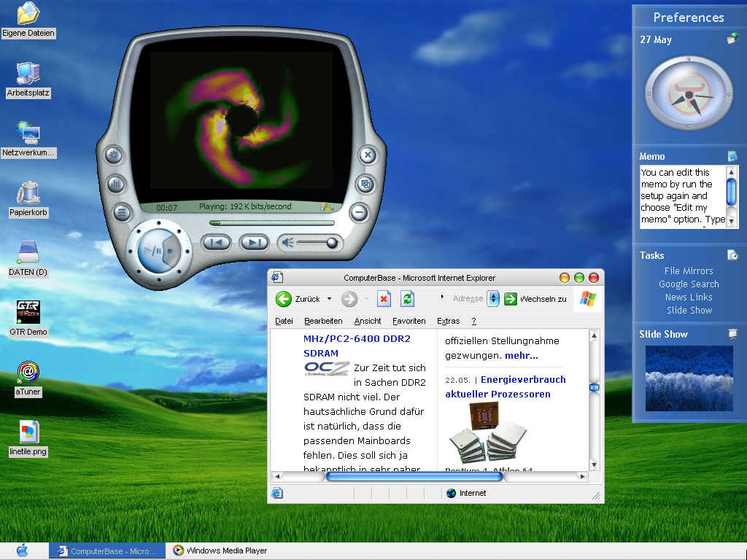
Task: Open the Favoriten menu
Action: tap(409, 321)
